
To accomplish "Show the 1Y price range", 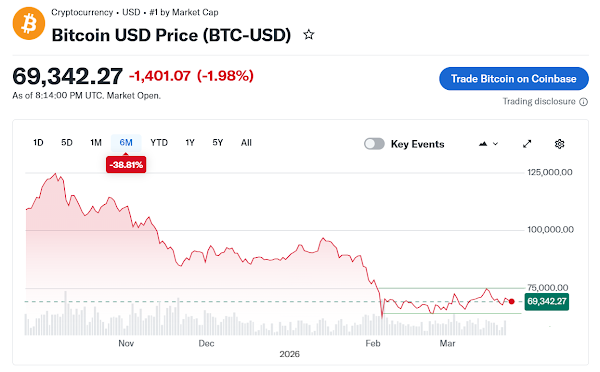I will [190, 143].
